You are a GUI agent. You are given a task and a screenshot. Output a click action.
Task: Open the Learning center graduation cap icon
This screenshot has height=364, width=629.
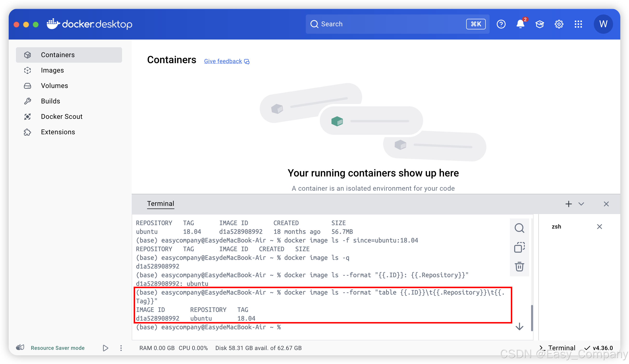point(539,24)
